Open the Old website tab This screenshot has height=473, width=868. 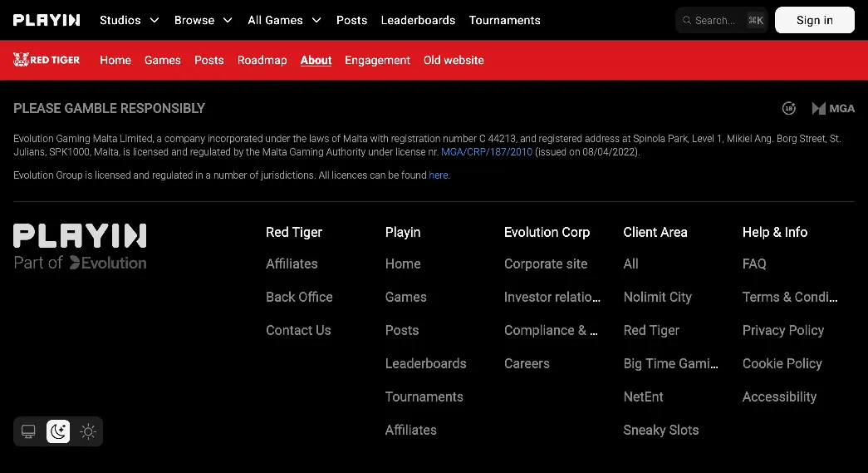(x=454, y=60)
